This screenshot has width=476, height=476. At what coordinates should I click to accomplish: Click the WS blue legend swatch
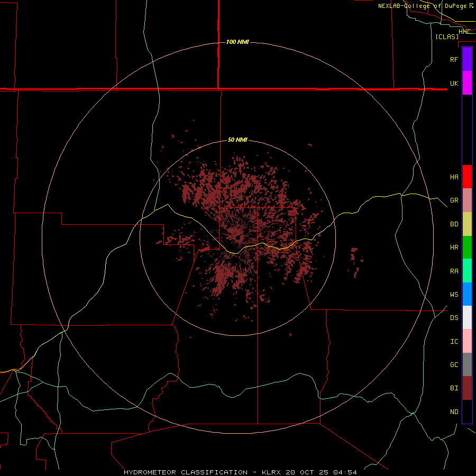click(x=467, y=294)
